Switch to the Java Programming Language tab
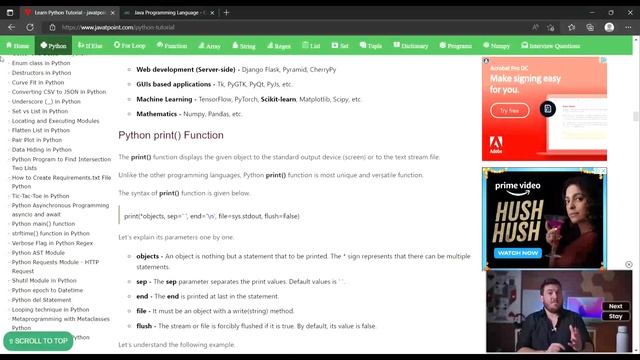This screenshot has width=640, height=360. click(x=170, y=13)
